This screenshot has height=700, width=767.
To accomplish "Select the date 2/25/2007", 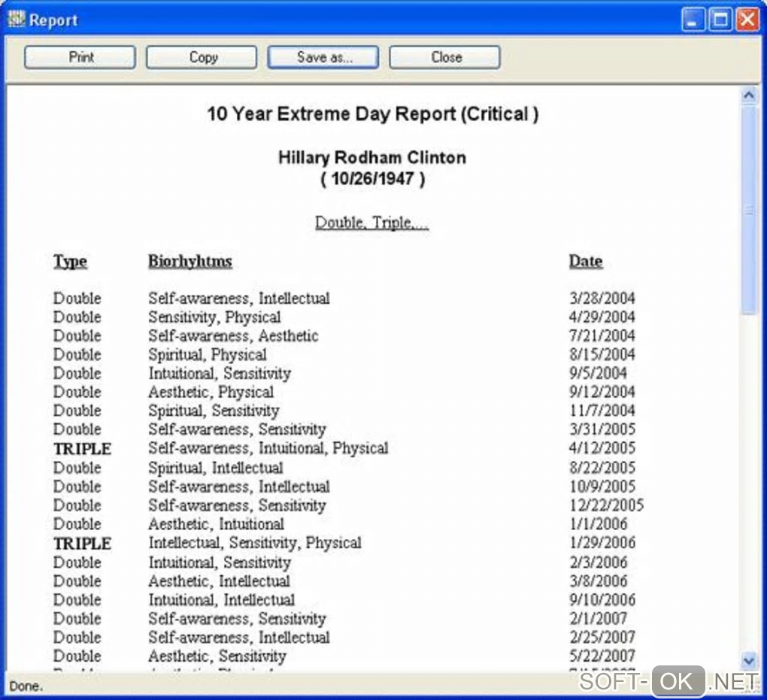I will pyautogui.click(x=602, y=637).
